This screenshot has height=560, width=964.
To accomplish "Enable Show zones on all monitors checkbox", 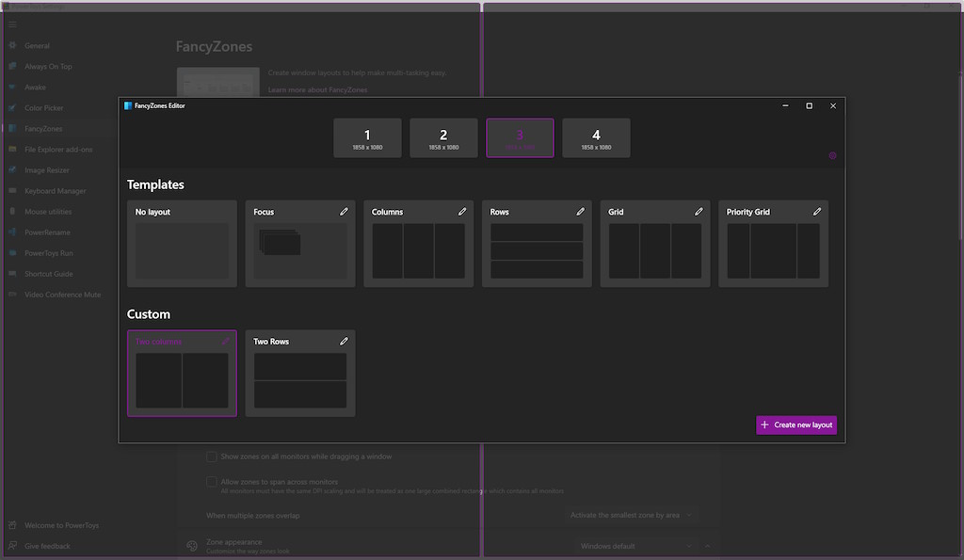I will point(212,456).
